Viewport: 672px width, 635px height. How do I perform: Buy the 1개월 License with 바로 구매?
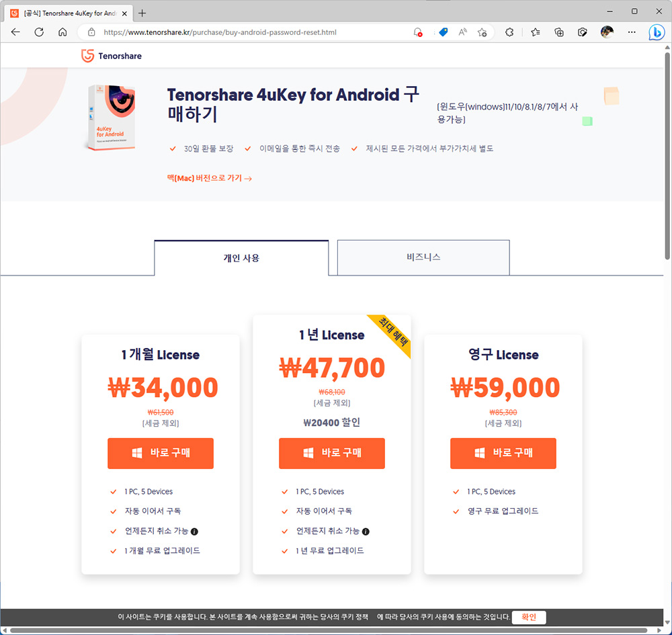point(161,454)
